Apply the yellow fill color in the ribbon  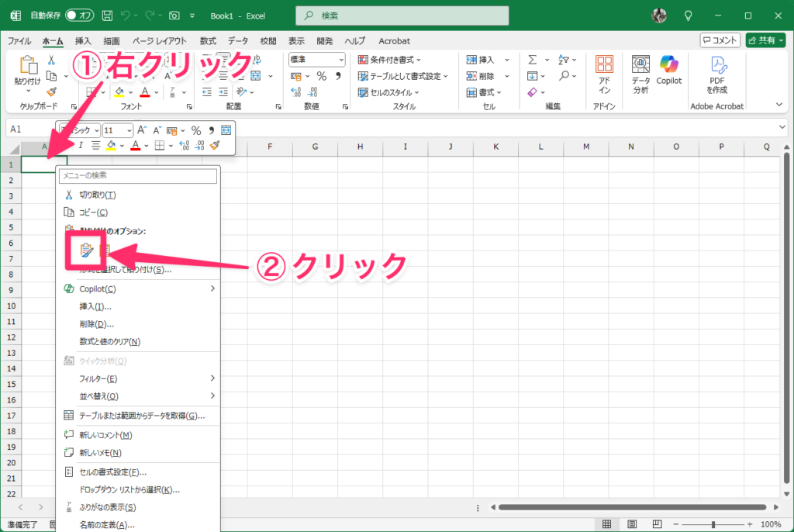coord(119,92)
